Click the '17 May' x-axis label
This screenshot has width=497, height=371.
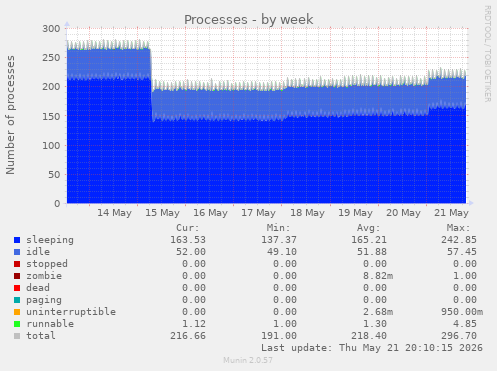pos(258,213)
